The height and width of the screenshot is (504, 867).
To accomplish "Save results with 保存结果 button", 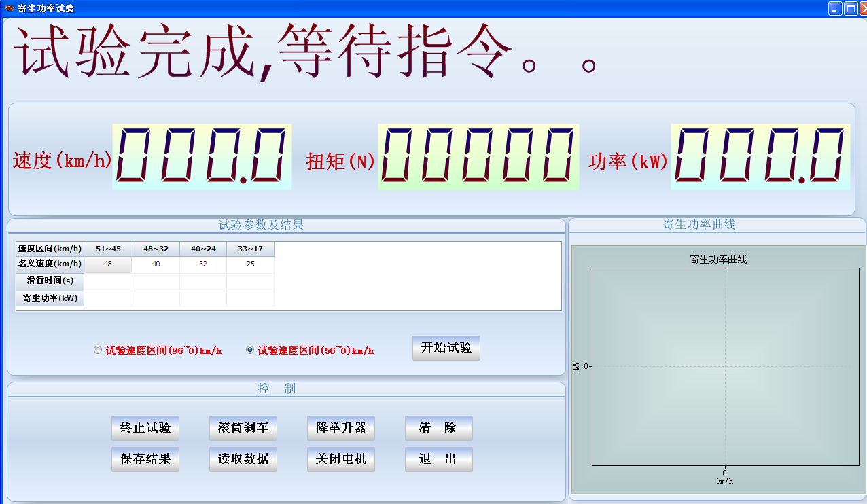I will 145,459.
